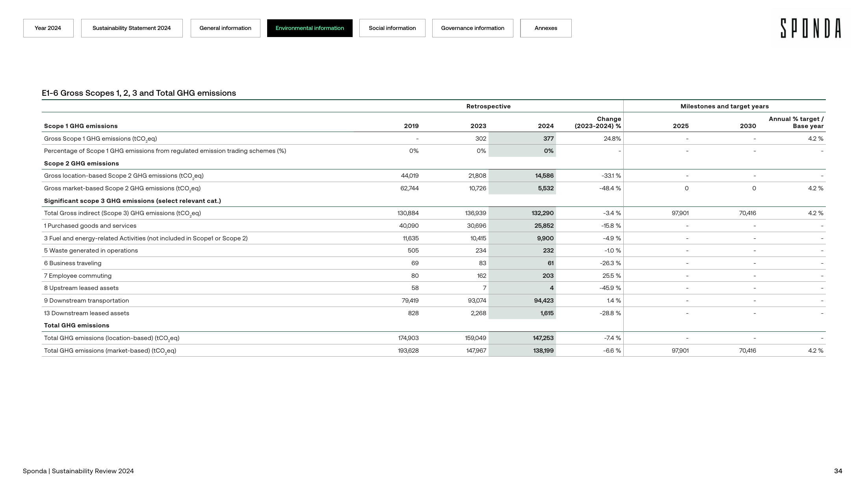Select the Retrospective column group header
Screen dimensions: 868x489
pyautogui.click(x=488, y=106)
